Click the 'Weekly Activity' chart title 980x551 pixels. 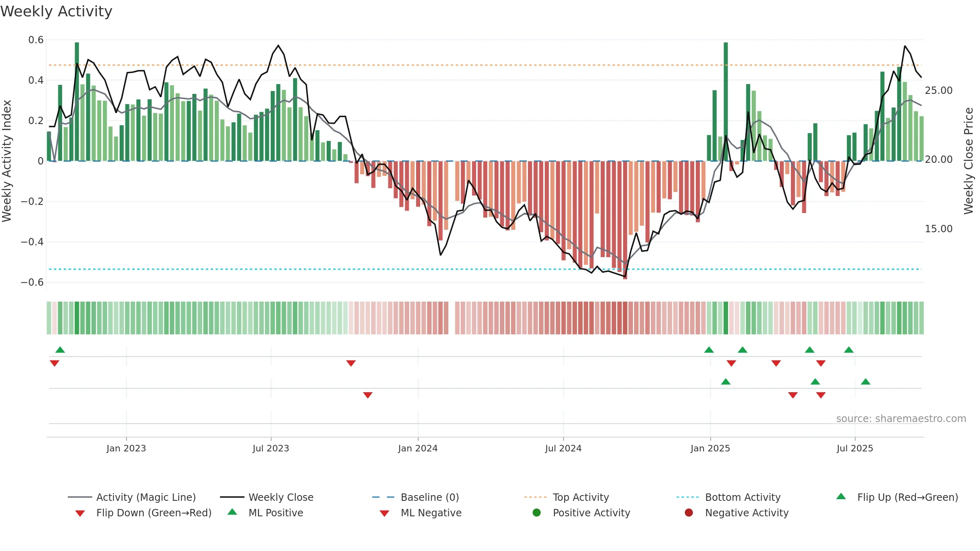(56, 11)
